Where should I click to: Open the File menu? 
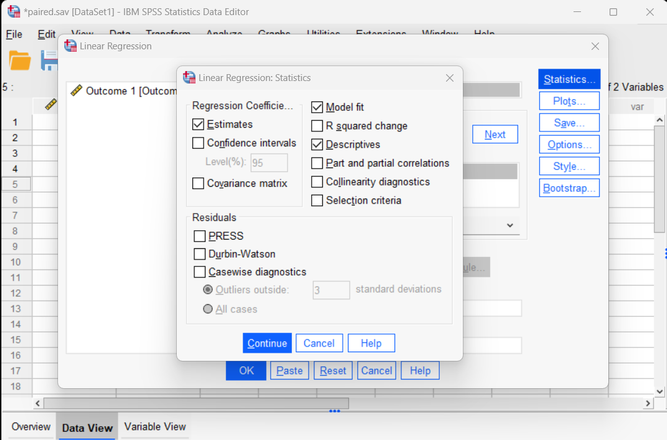pos(14,34)
